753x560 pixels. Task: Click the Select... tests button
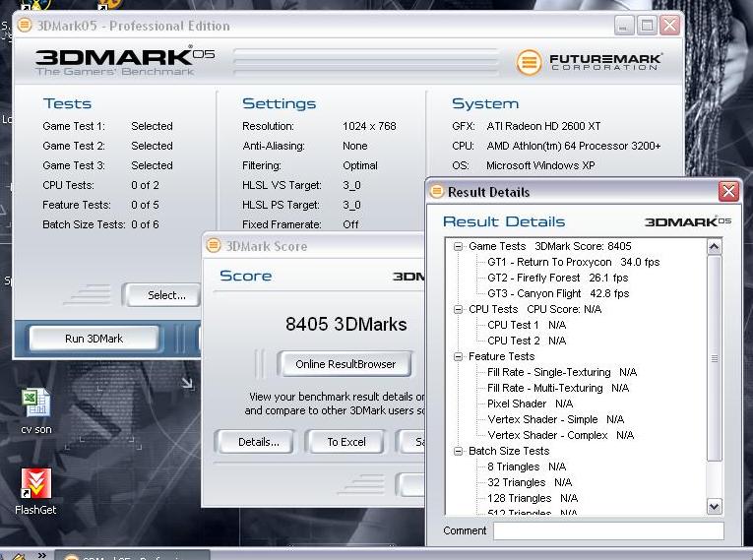(162, 295)
